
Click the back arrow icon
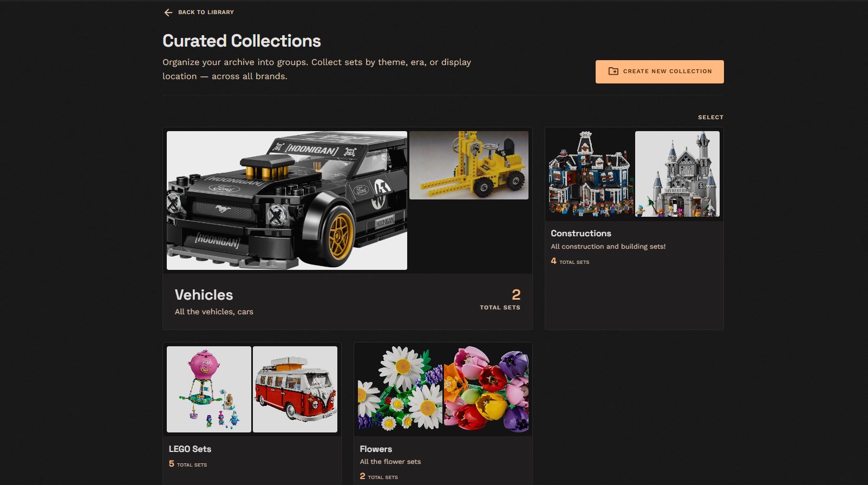(x=168, y=12)
